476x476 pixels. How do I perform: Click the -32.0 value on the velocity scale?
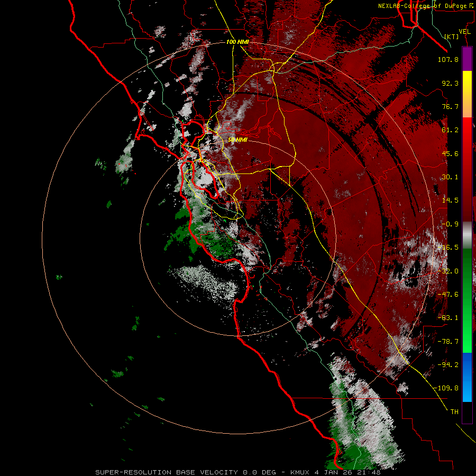448,271
